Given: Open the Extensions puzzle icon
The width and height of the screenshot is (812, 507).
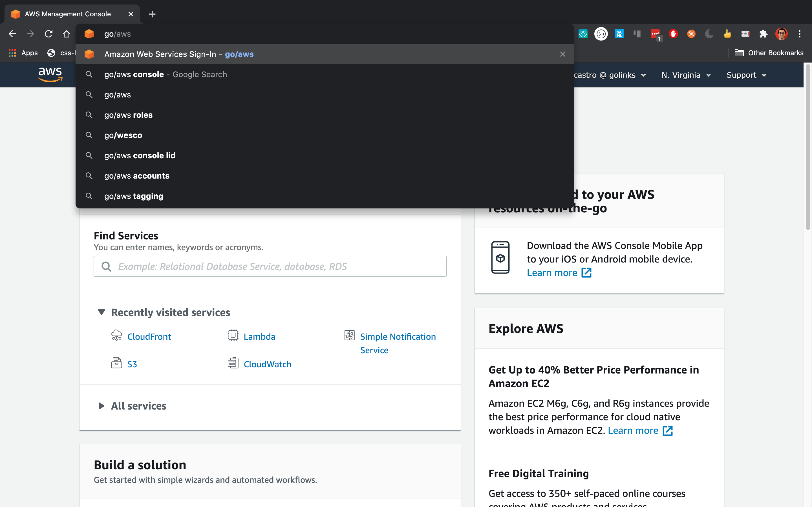Looking at the screenshot, I should [x=763, y=34].
